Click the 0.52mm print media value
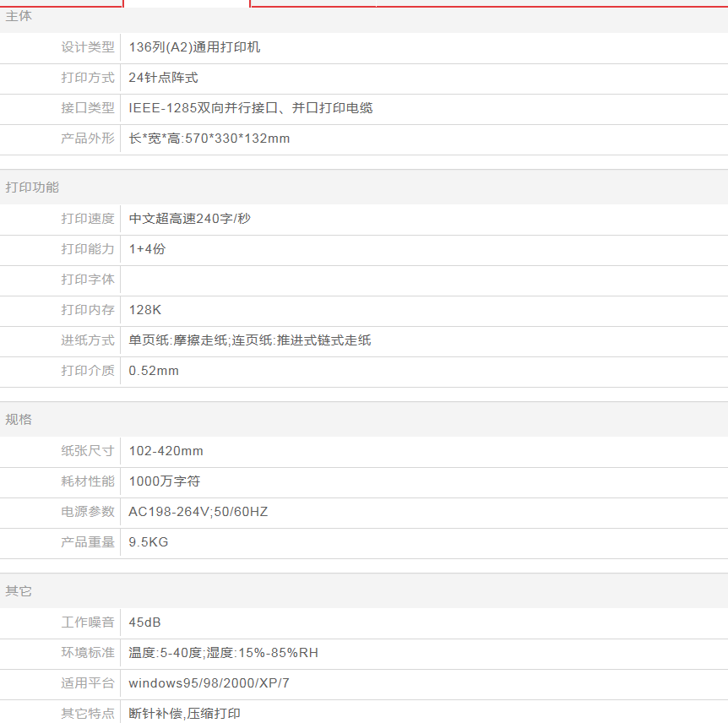Screen dimensions: 728x723 (x=154, y=371)
